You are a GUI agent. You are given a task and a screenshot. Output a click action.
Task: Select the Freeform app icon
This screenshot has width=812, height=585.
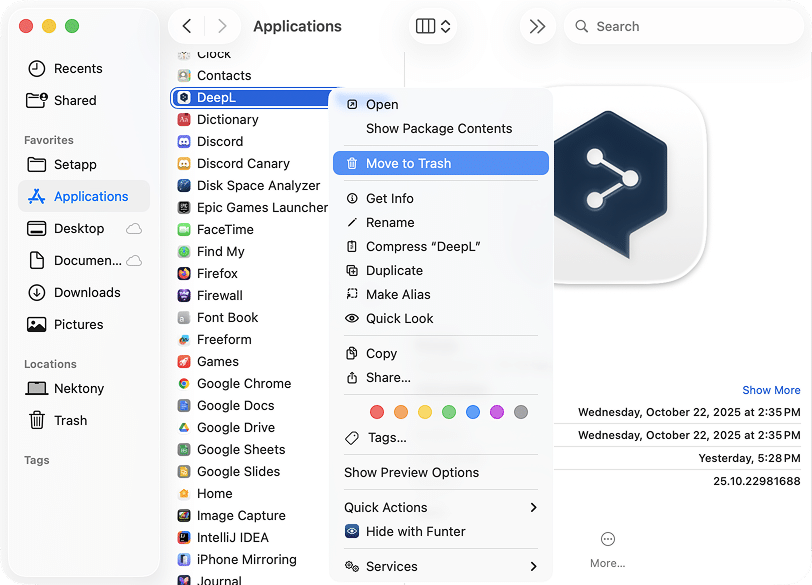[x=185, y=339]
